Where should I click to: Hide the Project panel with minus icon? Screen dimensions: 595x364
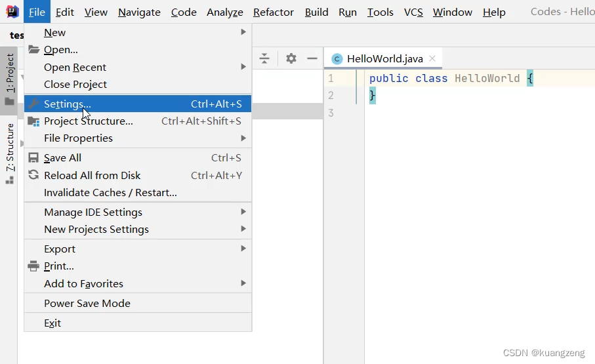[x=312, y=58]
